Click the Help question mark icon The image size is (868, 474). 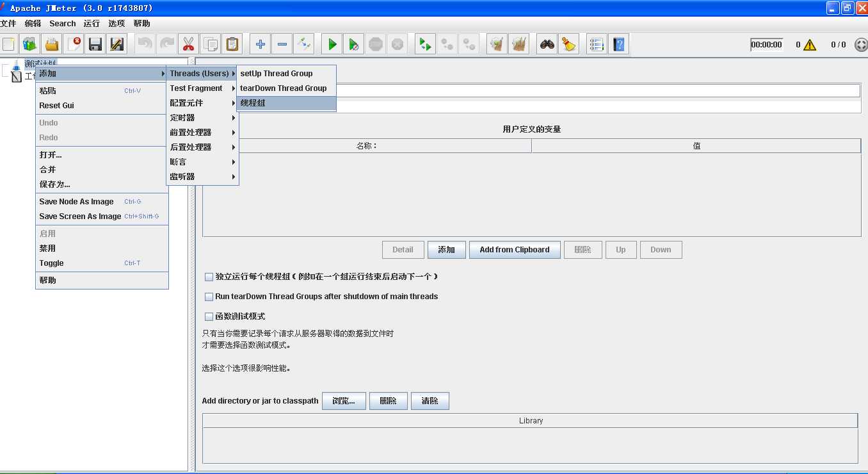[618, 44]
